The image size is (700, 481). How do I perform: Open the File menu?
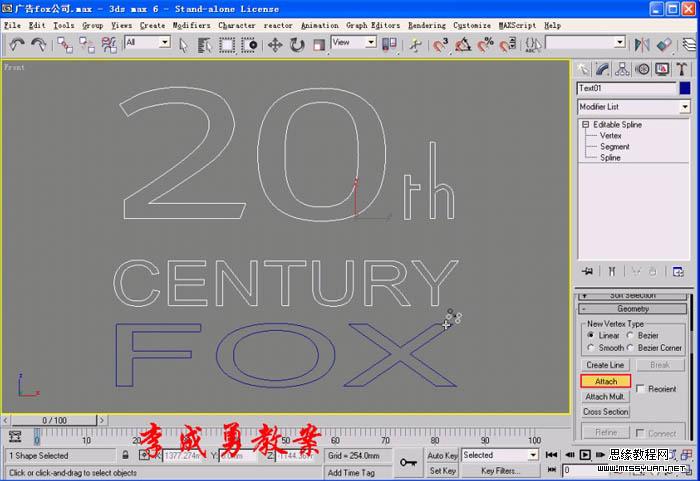click(12, 25)
